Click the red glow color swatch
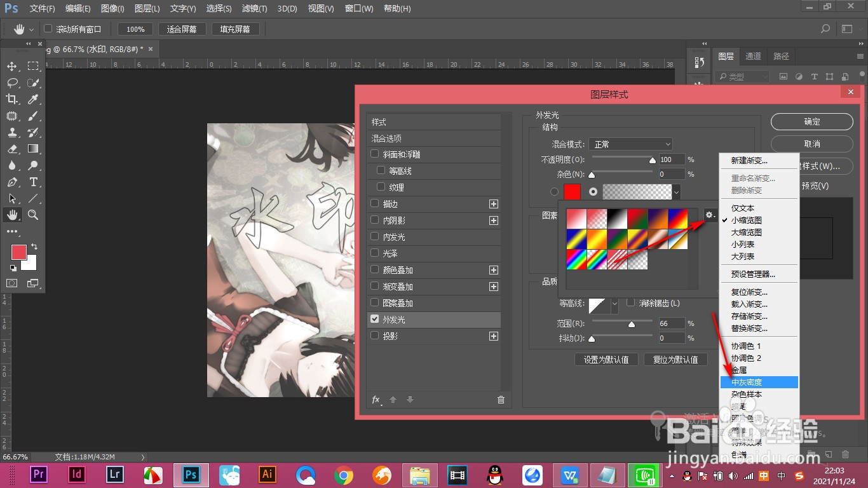Viewport: 868px width, 488px height. (x=572, y=191)
